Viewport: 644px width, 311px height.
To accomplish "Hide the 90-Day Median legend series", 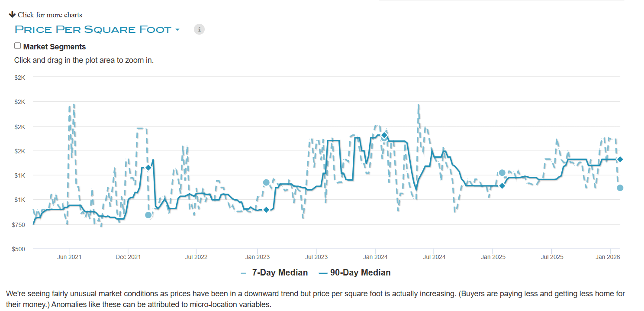I will point(360,272).
